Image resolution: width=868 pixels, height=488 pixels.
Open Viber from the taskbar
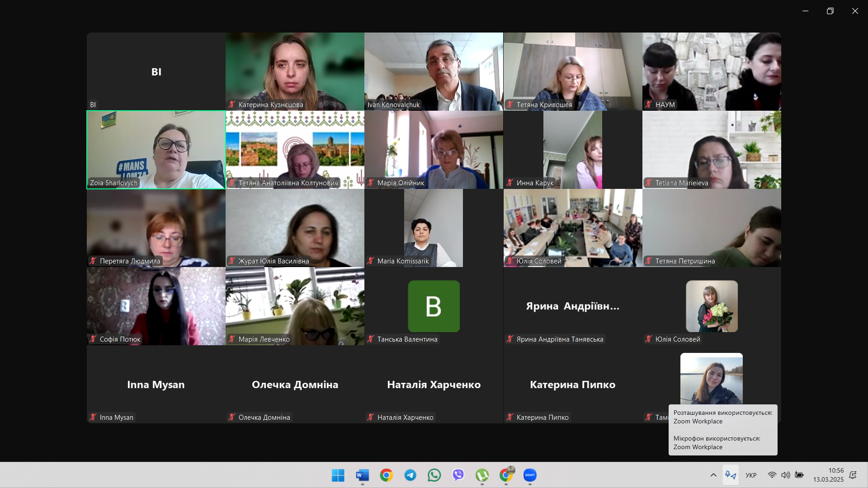coord(458,475)
